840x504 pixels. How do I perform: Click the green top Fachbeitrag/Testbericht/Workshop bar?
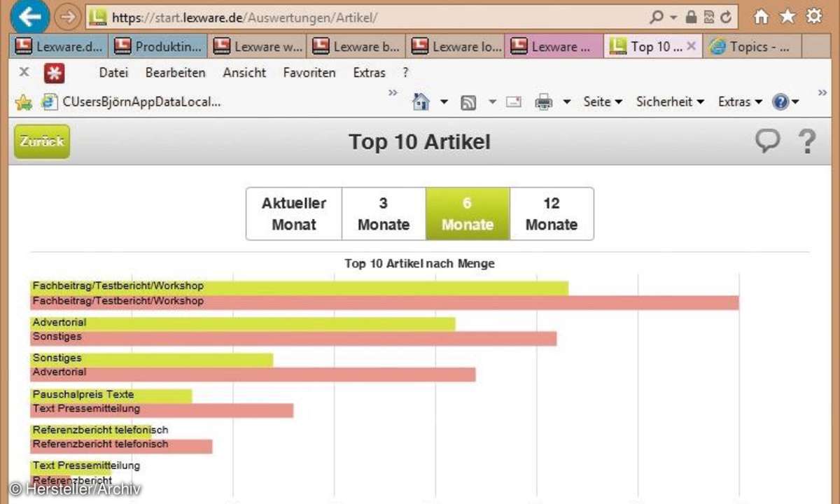299,288
